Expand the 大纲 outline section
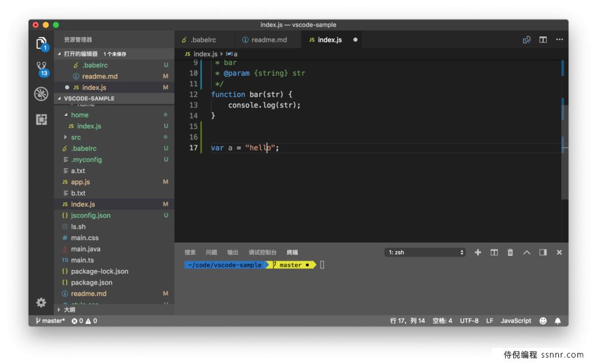Screen dimensions: 597x364 pyautogui.click(x=114, y=310)
